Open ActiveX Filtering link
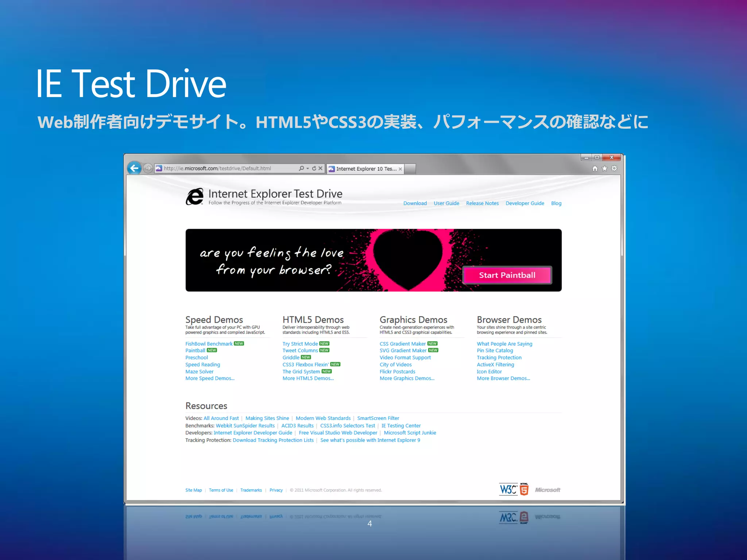The height and width of the screenshot is (560, 747). (495, 365)
